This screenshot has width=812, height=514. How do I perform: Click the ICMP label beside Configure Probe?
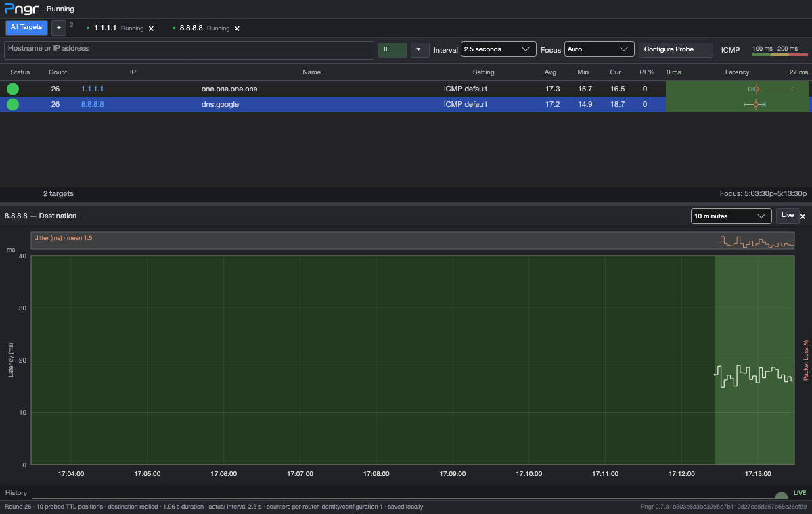[x=731, y=50]
